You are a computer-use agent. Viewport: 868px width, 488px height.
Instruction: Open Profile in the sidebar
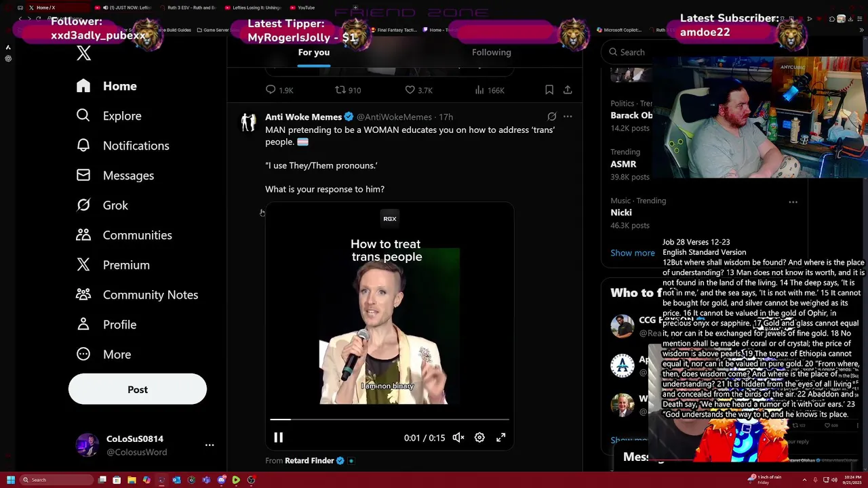point(106,325)
